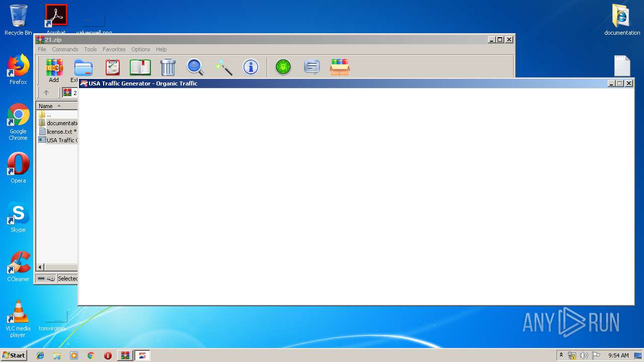Open Recycle Bin desktop icon
This screenshot has height=362, width=644.
coord(18,20)
